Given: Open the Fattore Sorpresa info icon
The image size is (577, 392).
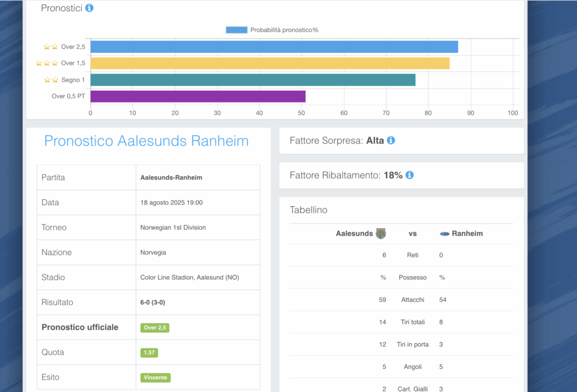Looking at the screenshot, I should tap(391, 140).
